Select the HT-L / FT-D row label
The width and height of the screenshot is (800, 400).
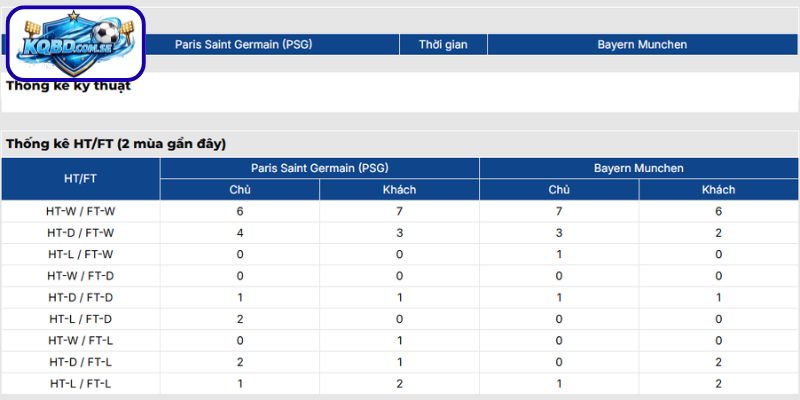(80, 319)
